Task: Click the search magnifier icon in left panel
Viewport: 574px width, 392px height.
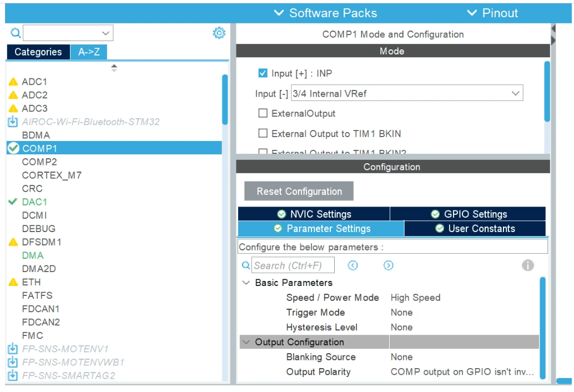Action: (x=16, y=33)
